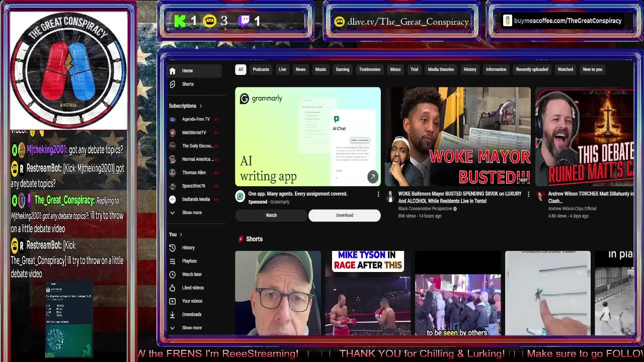The width and height of the screenshot is (644, 362).
Task: Select the Recently uploaded filter chip
Action: 532,69
